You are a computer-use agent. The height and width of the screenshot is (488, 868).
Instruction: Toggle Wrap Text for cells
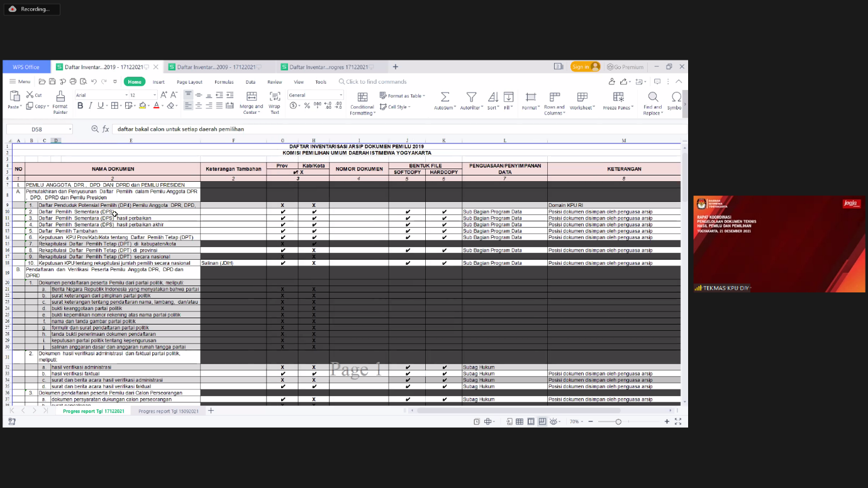coord(275,96)
